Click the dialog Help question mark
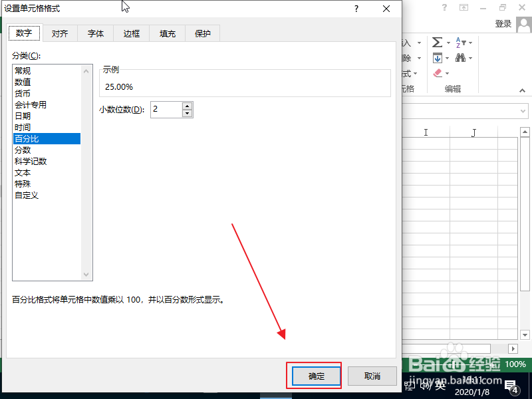Image resolution: width=532 pixels, height=399 pixels. pos(356,9)
